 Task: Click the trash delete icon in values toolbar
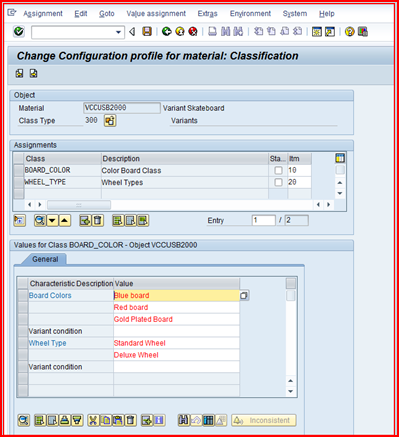point(131,420)
